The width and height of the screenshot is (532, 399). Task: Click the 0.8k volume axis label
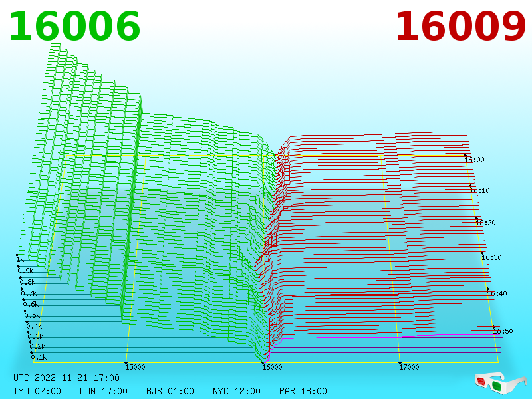(27, 282)
